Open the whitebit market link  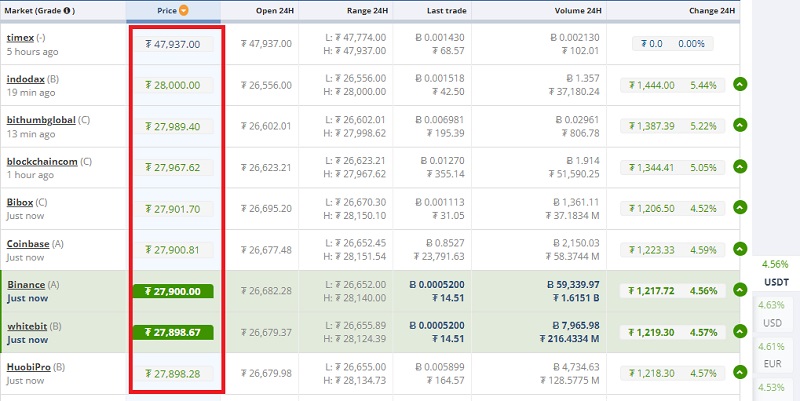click(x=27, y=327)
